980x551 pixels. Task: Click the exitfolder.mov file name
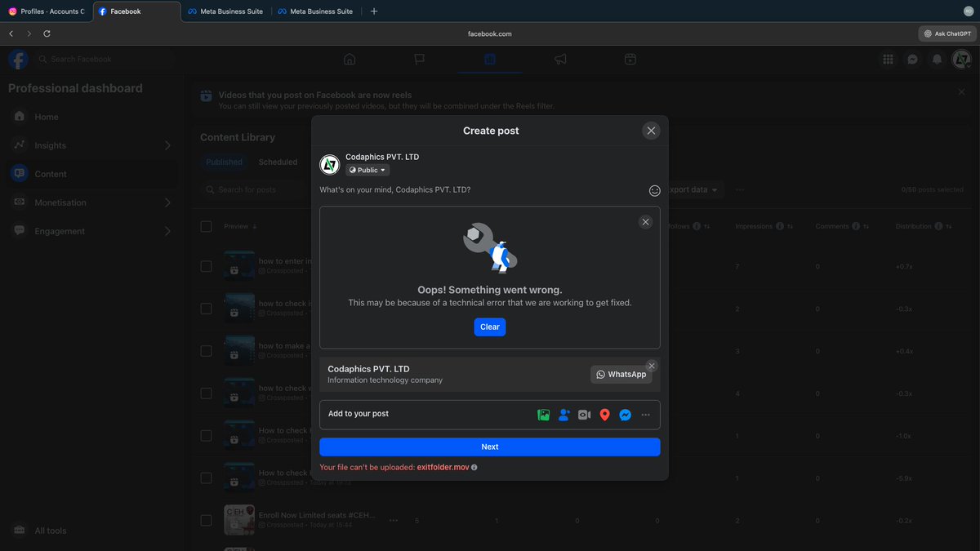(443, 468)
